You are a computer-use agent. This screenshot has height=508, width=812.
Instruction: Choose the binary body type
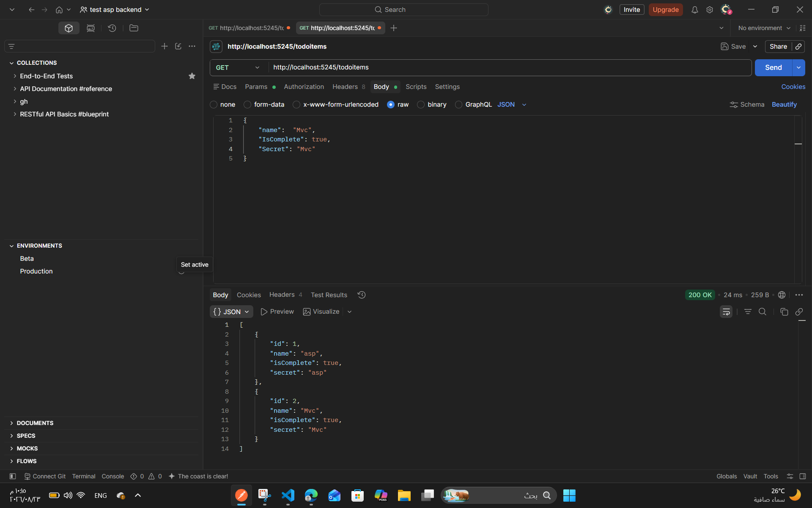432,105
